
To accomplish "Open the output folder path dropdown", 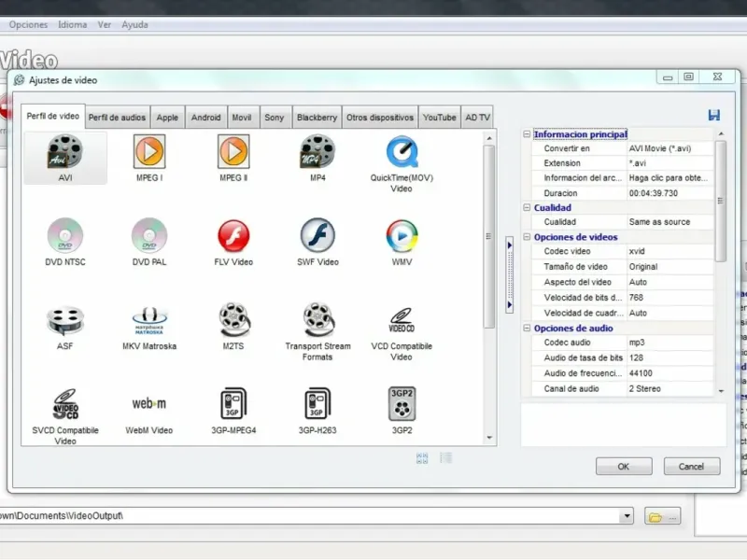I will pyautogui.click(x=627, y=516).
